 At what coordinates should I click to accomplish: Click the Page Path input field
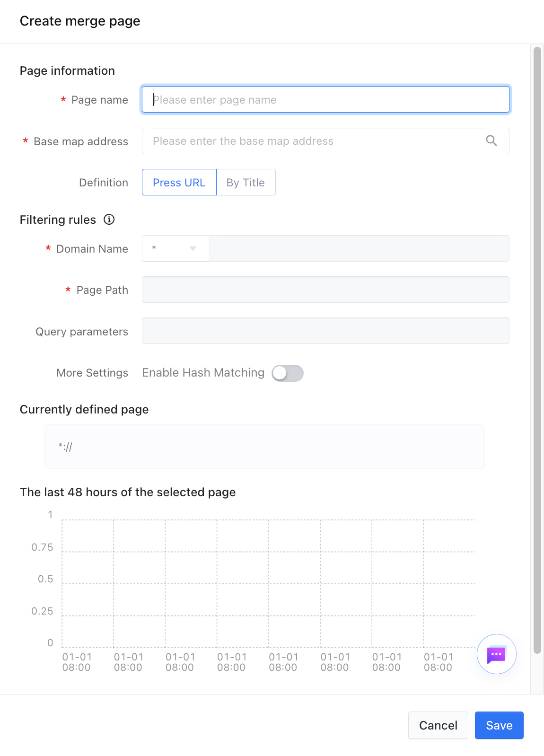point(325,290)
